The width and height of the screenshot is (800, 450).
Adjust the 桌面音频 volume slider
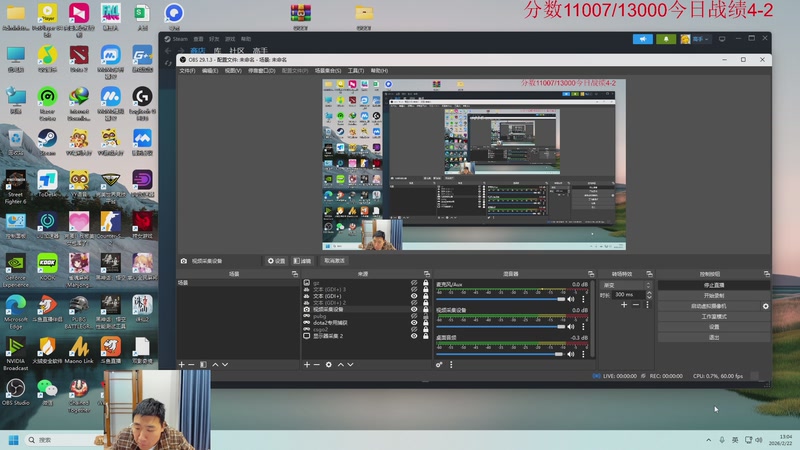(x=501, y=354)
